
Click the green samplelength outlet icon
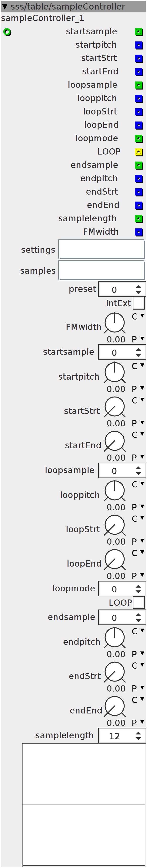tap(139, 219)
